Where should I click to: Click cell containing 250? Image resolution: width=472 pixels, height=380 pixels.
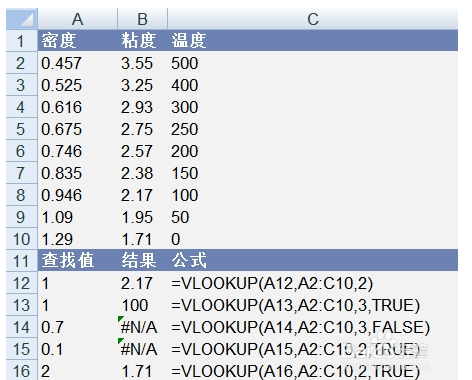click(x=313, y=129)
